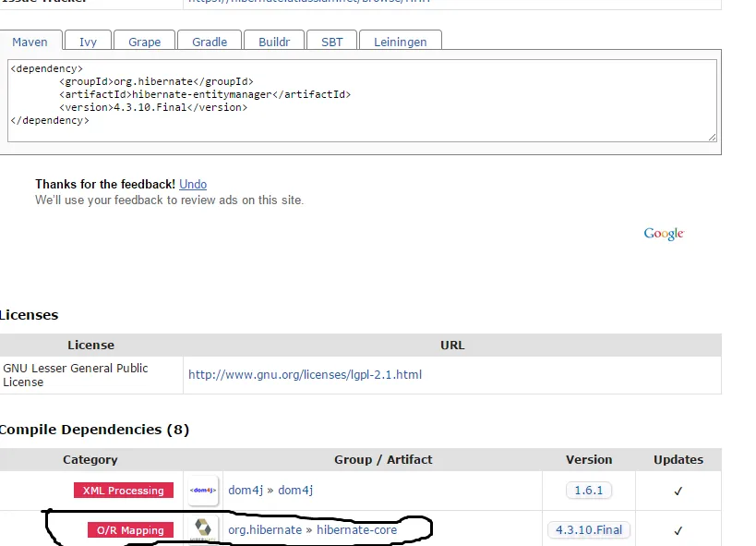
Task: Open the dom4j artifact link
Action: point(295,490)
